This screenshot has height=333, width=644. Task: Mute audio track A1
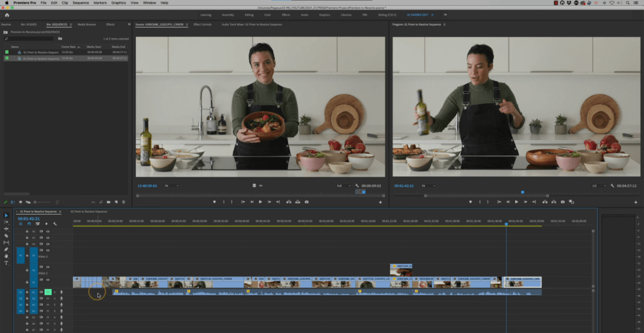(x=48, y=292)
